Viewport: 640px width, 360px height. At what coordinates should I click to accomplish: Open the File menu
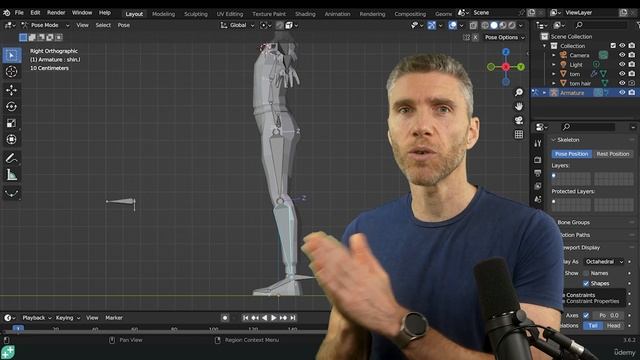(19, 13)
